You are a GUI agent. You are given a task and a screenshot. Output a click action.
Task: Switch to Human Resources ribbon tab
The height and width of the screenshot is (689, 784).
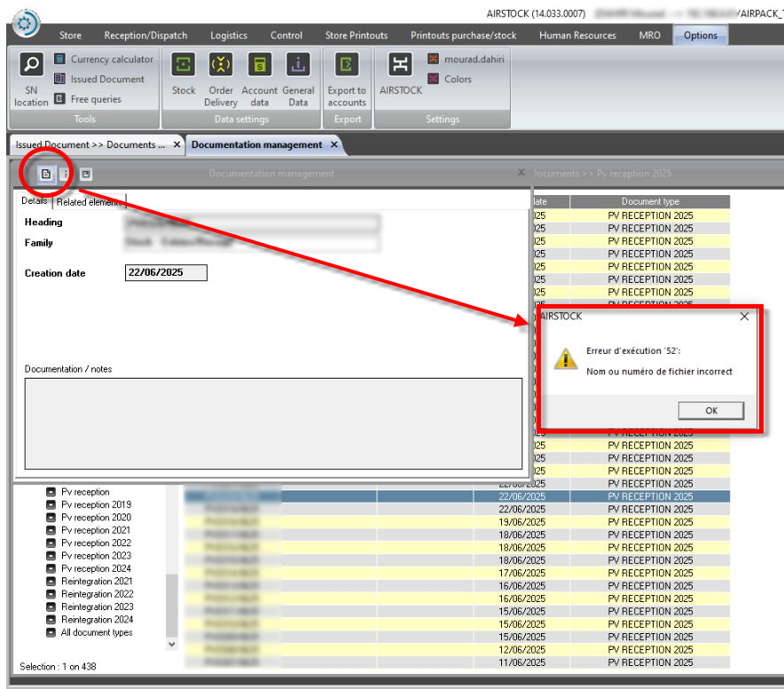point(577,35)
